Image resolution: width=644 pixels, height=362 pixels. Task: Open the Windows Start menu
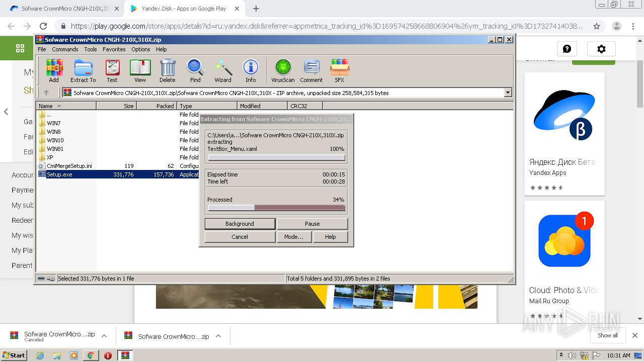tap(14, 355)
